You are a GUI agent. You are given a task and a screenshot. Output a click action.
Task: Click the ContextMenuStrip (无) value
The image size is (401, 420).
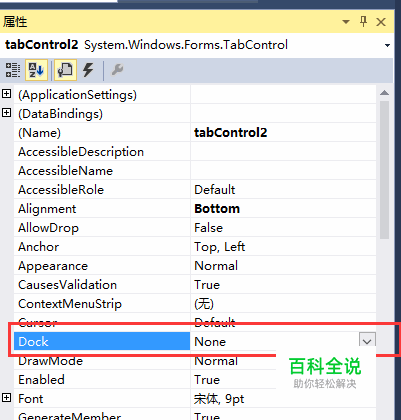tap(204, 304)
